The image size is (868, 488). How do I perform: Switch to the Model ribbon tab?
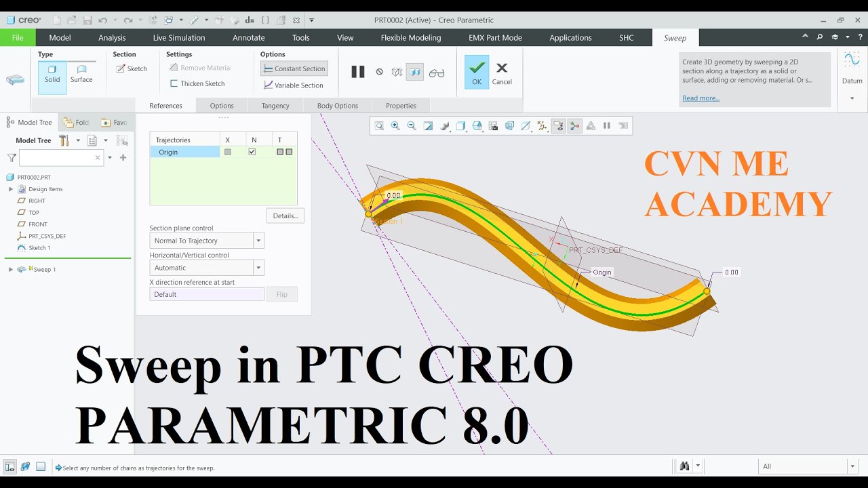pyautogui.click(x=60, y=38)
